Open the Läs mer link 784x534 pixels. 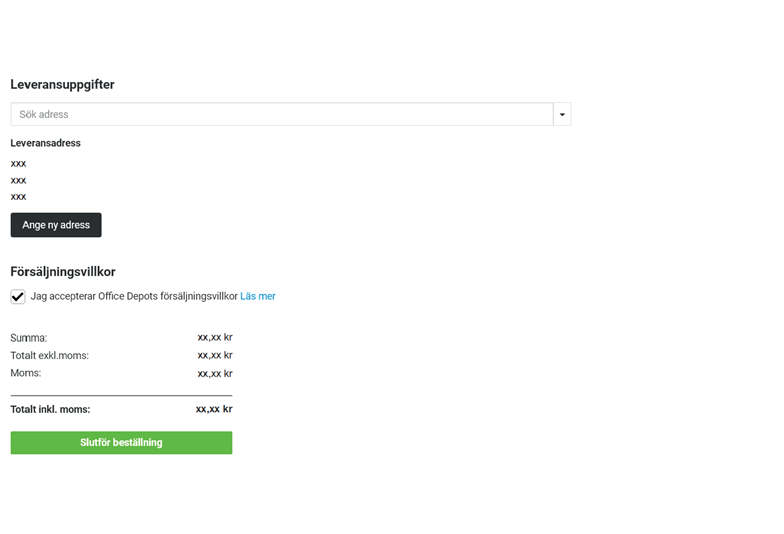point(258,297)
